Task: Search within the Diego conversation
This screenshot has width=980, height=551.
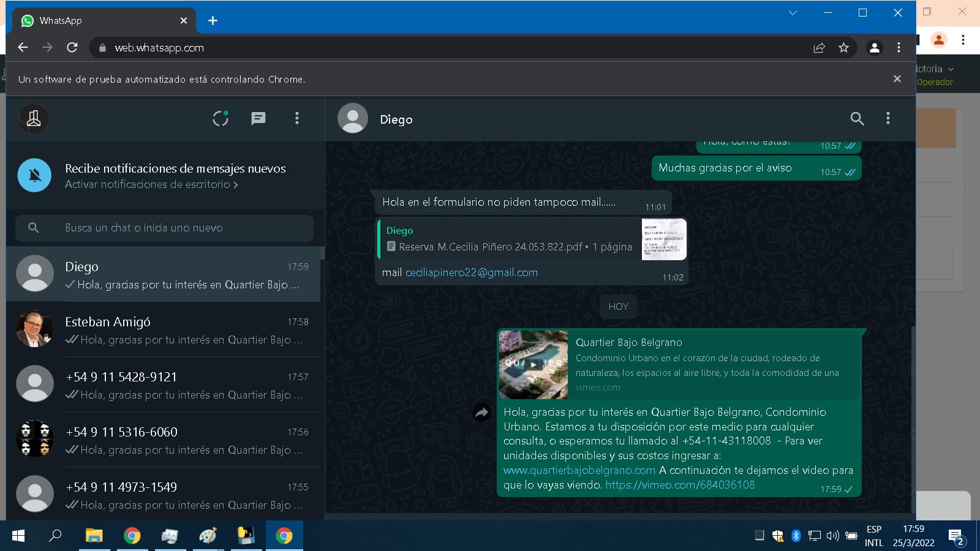Action: coord(857,119)
